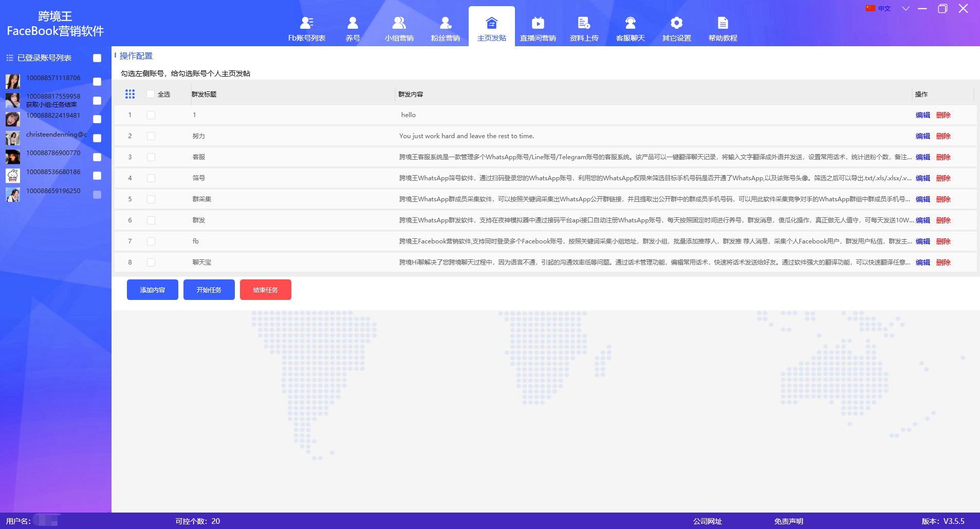The width and height of the screenshot is (980, 529).
Task: Open the 粉丝营销 fans marketing icon
Action: pyautogui.click(x=445, y=23)
